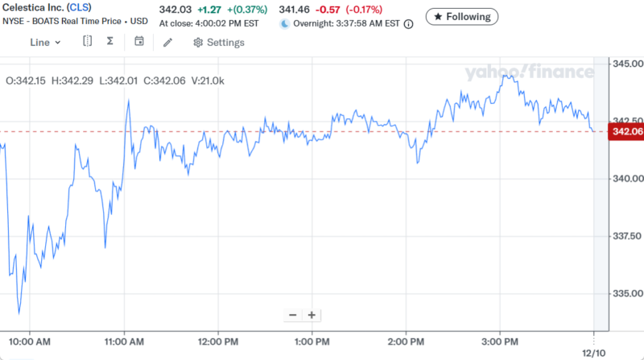
Task: Click the Overnight info circle icon
Action: point(408,24)
